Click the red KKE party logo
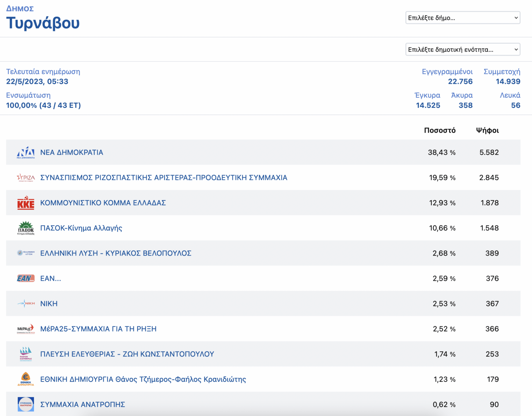This screenshot has width=532, height=416. tap(26, 203)
